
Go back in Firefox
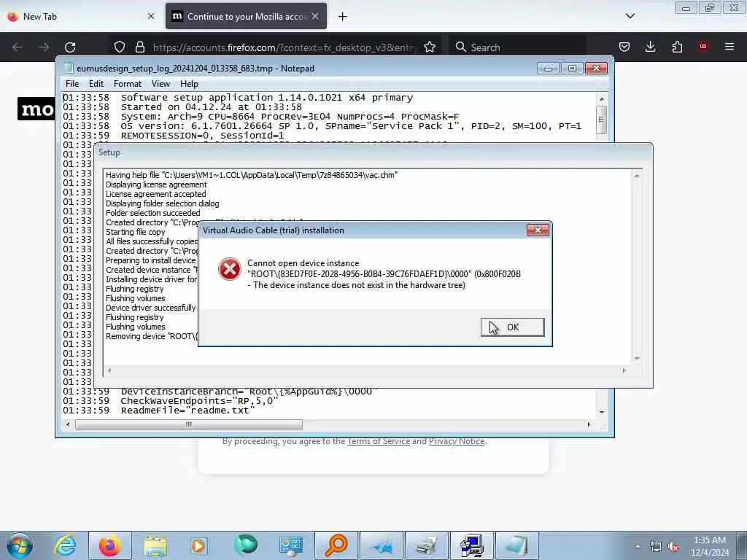click(18, 47)
